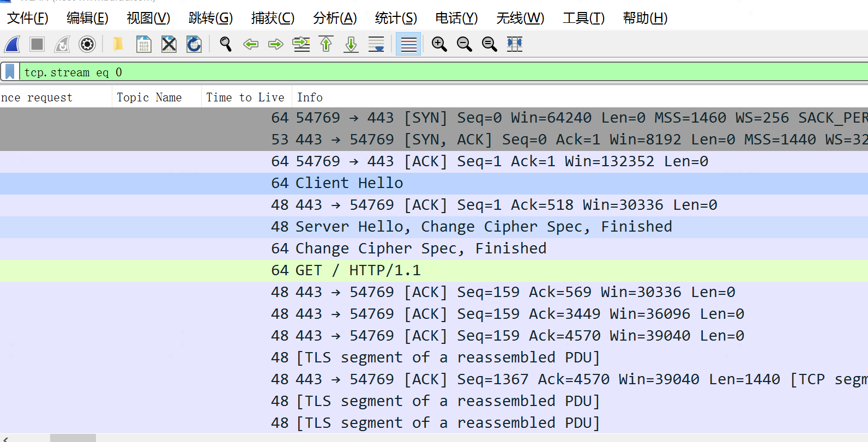Click the find packet magnifier icon
Image resolution: width=868 pixels, height=442 pixels.
pos(225,44)
